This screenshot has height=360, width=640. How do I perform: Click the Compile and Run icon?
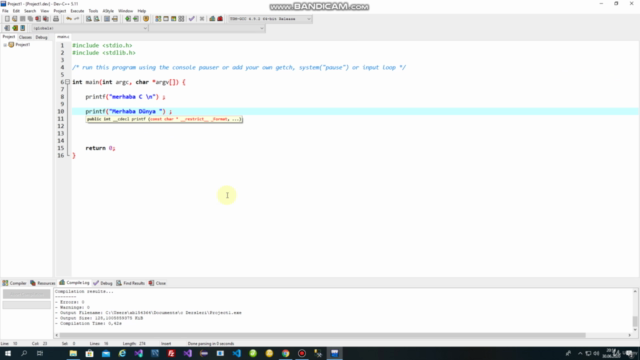(173, 19)
